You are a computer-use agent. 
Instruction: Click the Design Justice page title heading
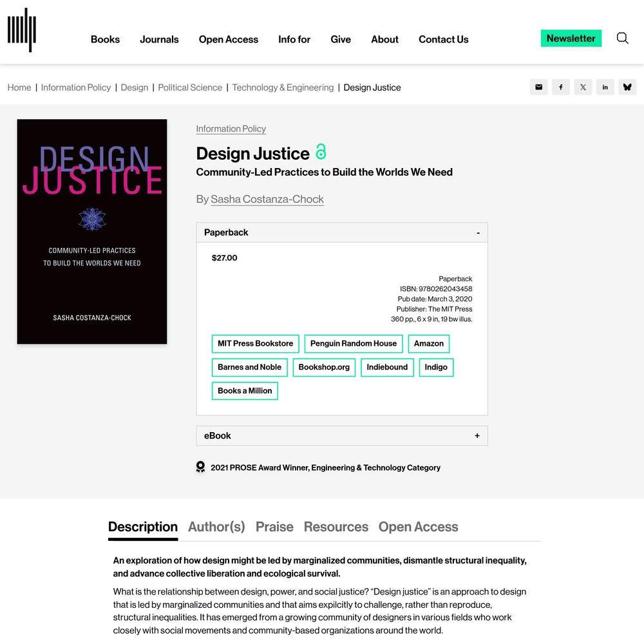point(252,154)
